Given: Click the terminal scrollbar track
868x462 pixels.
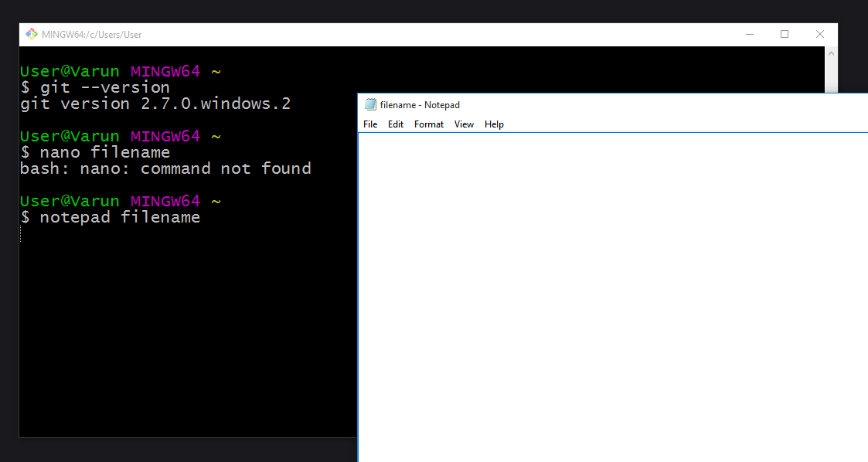Looking at the screenshot, I should pyautogui.click(x=831, y=77).
